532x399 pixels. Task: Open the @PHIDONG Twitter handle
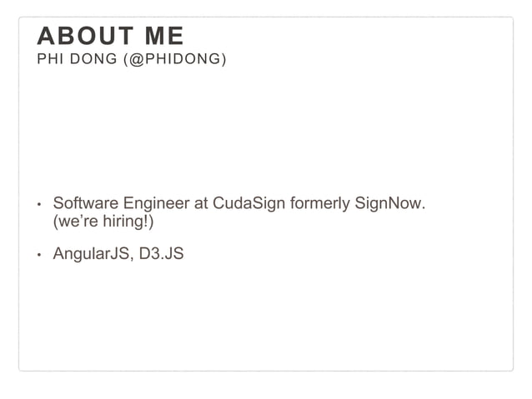click(x=175, y=59)
